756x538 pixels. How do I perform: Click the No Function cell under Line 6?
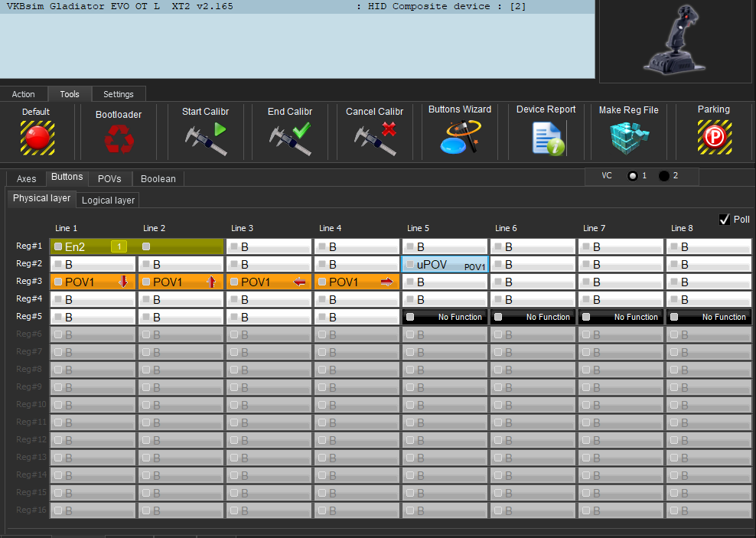point(533,317)
